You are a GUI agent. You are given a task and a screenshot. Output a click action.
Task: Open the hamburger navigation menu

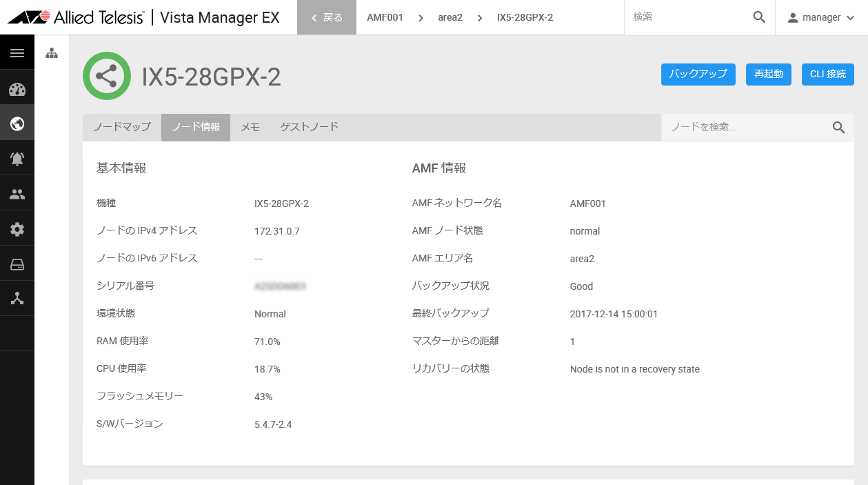pyautogui.click(x=17, y=53)
